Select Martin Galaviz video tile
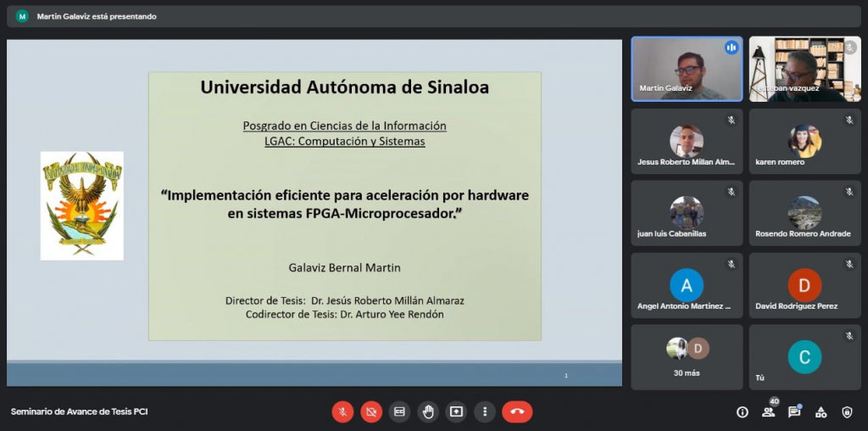Viewport: 868px width, 431px height. 687,70
